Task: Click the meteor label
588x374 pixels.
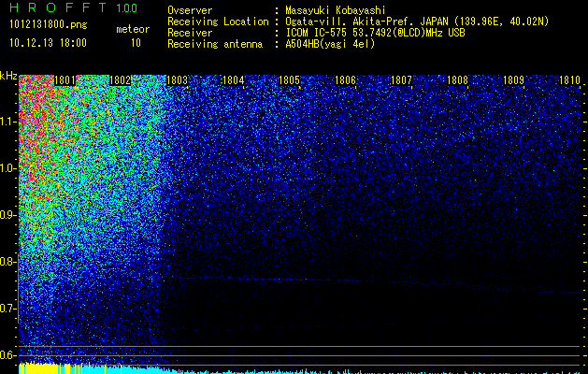Action: [133, 29]
